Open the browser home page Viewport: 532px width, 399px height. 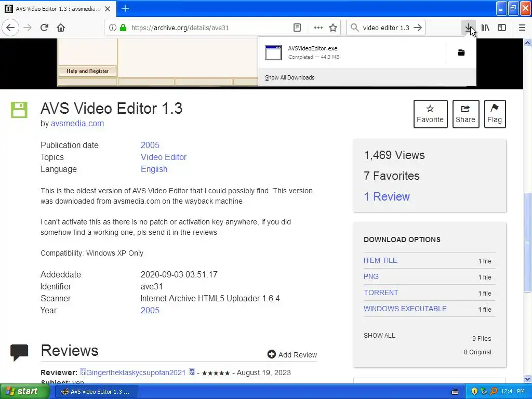(x=61, y=28)
